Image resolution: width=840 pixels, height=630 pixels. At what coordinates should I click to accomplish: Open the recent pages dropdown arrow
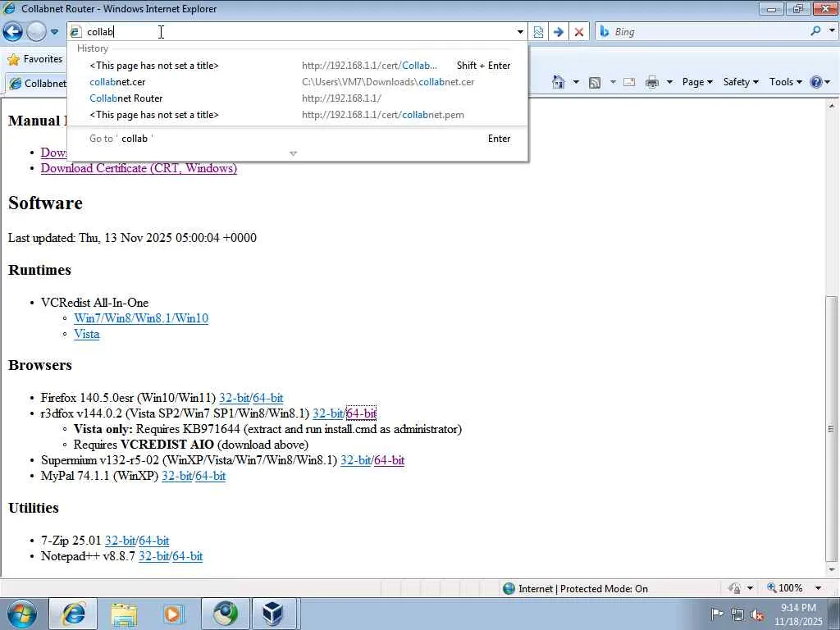[55, 32]
